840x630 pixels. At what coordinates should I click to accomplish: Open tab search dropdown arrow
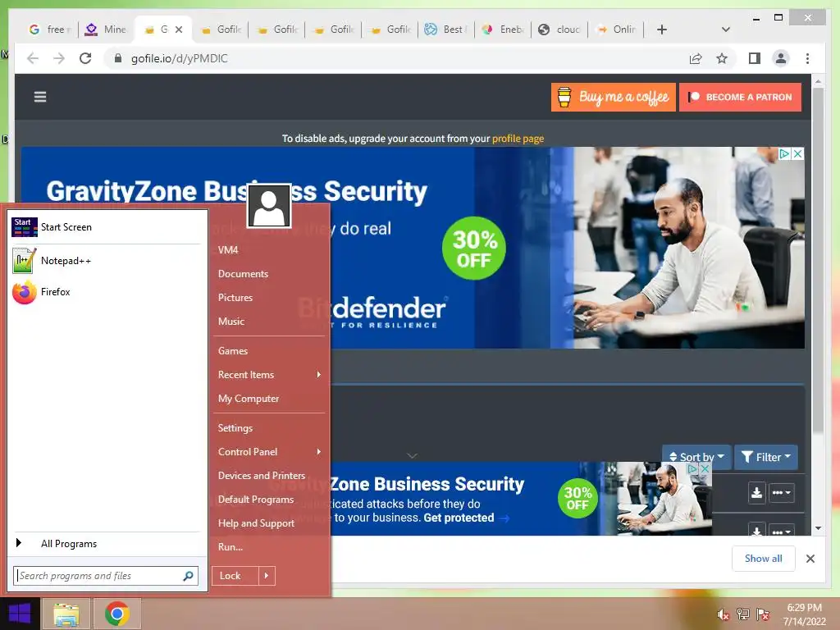click(x=725, y=30)
